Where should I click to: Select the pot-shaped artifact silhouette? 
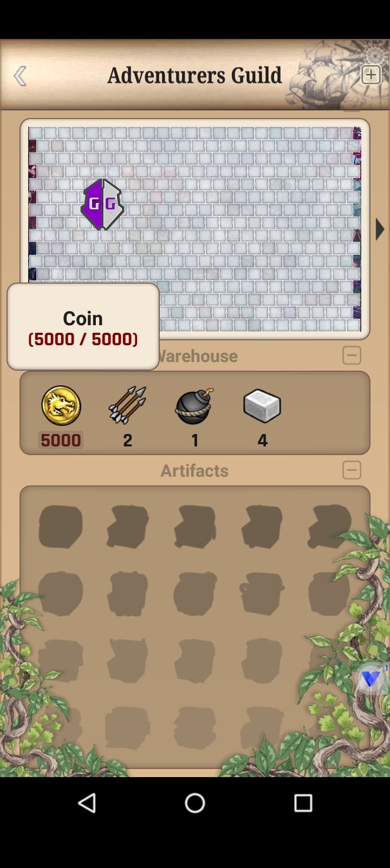coord(262,594)
